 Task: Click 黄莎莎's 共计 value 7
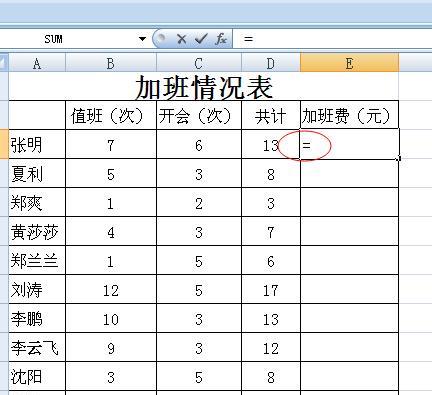271,231
